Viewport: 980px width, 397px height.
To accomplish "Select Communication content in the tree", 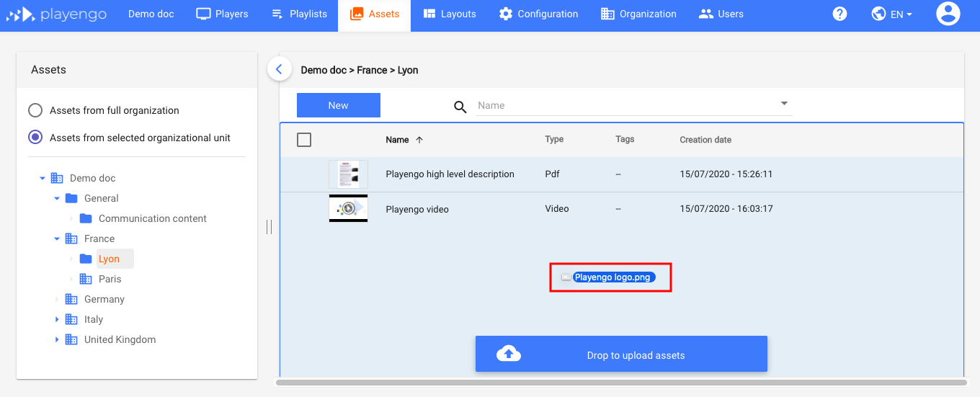I will tap(153, 218).
